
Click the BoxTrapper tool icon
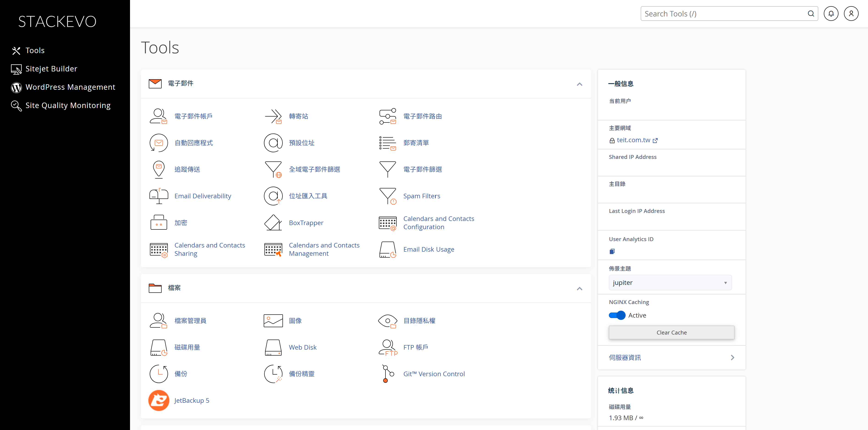point(273,223)
